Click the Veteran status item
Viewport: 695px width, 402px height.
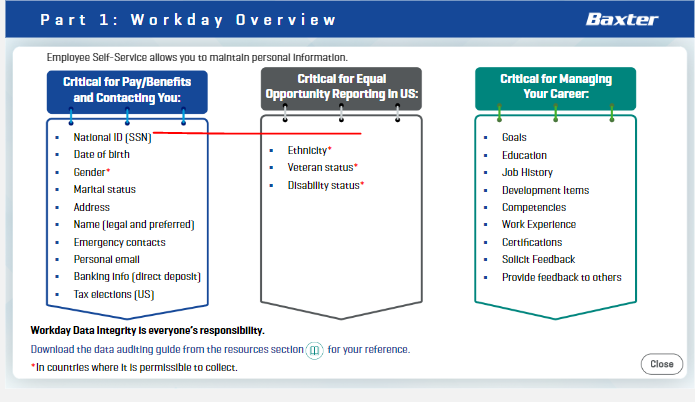(x=322, y=167)
